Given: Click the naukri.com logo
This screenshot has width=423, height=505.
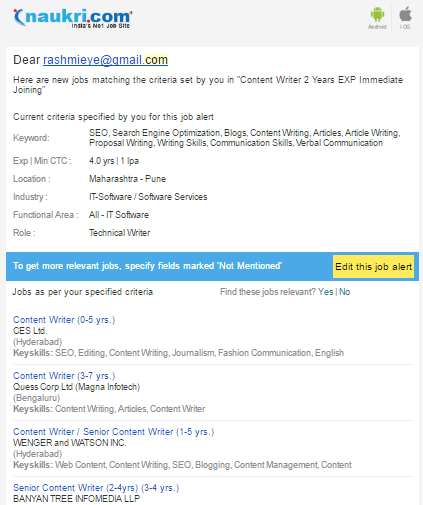Looking at the screenshot, I should click(73, 18).
